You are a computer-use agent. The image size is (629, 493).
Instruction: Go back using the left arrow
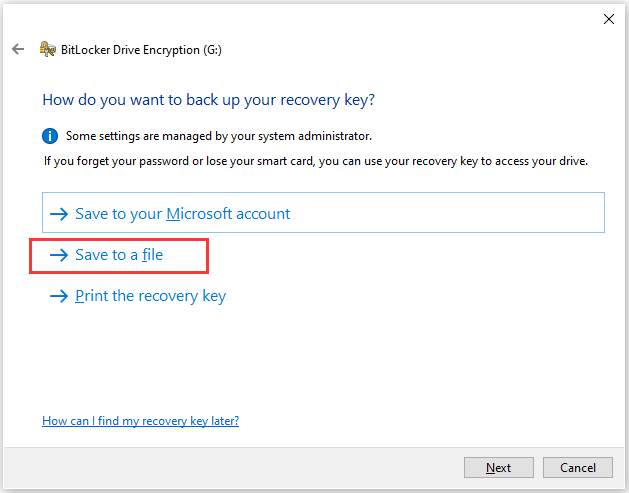tap(18, 49)
